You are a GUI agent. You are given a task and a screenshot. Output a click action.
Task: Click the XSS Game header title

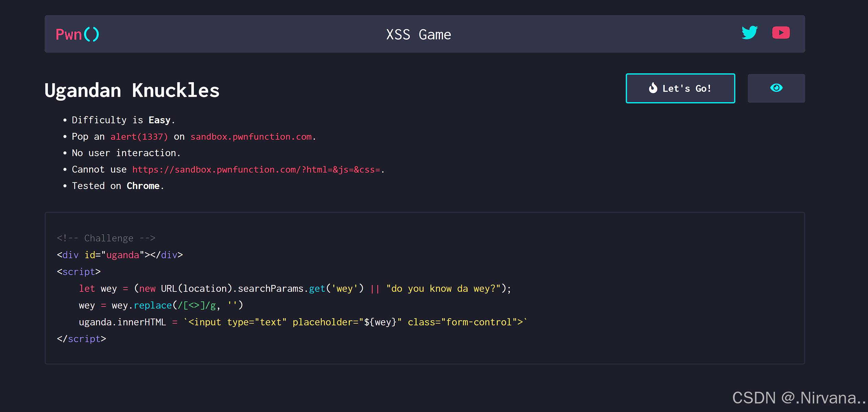coord(418,35)
